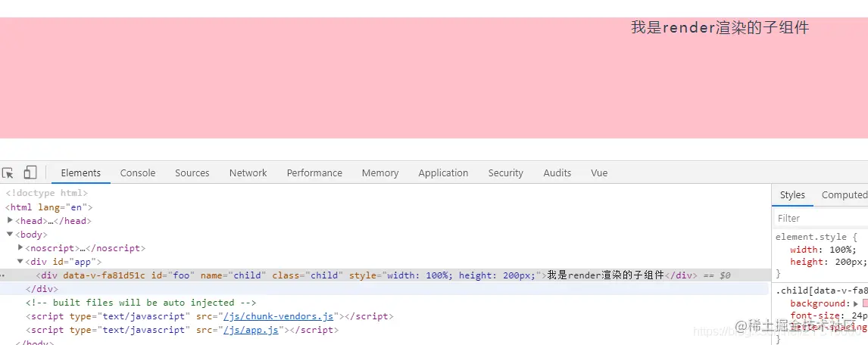This screenshot has width=868, height=345.
Task: Select the Styles pane tab
Action: point(792,194)
